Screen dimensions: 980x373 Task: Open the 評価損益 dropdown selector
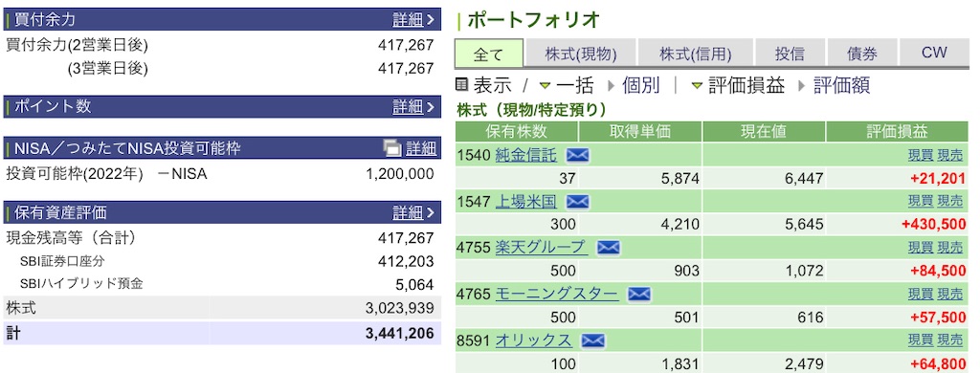(x=697, y=85)
